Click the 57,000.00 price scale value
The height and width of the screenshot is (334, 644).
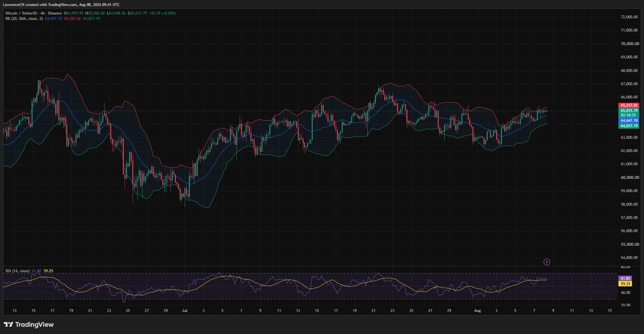[x=629, y=218]
